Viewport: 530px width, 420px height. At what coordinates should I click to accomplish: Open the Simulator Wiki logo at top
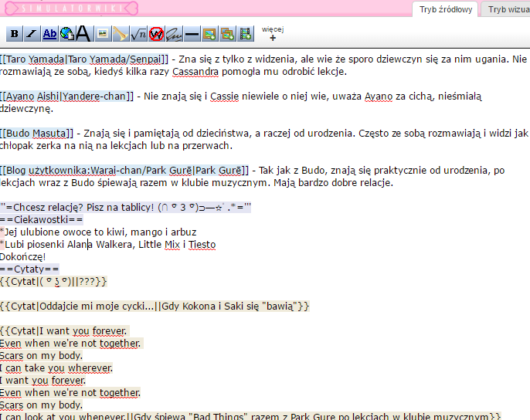tap(72, 8)
